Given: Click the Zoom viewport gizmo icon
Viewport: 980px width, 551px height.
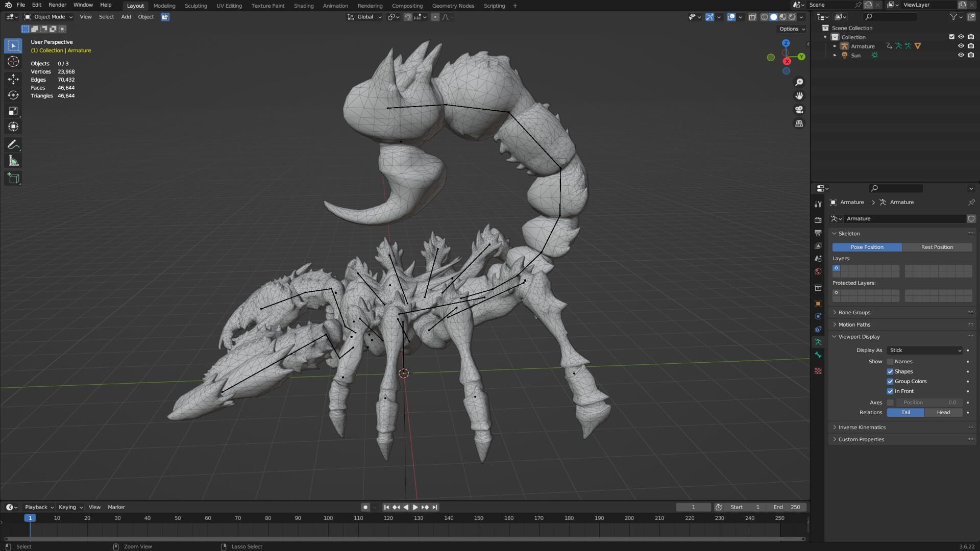Looking at the screenshot, I should pos(799,82).
